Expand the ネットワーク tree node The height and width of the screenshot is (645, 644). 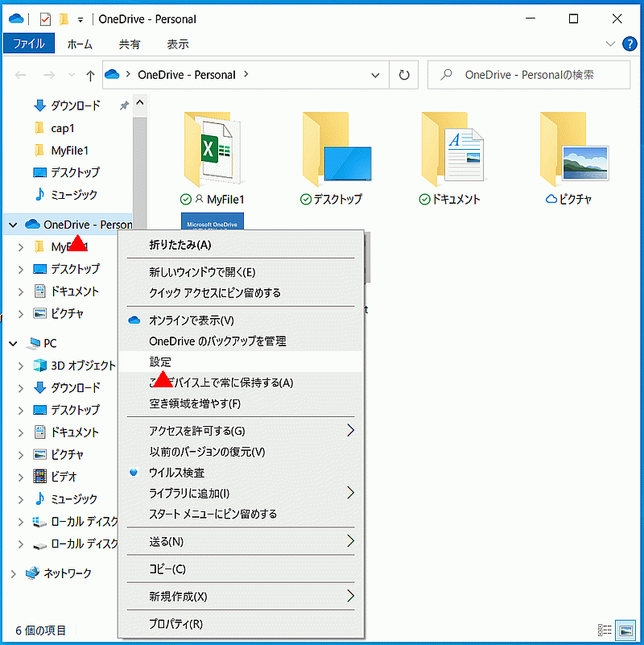pyautogui.click(x=13, y=574)
